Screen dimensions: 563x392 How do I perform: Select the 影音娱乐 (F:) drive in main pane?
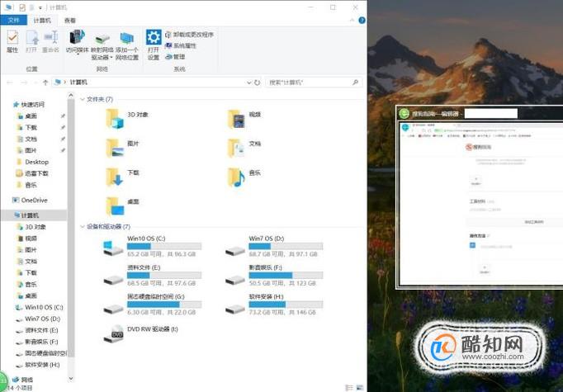[274, 276]
